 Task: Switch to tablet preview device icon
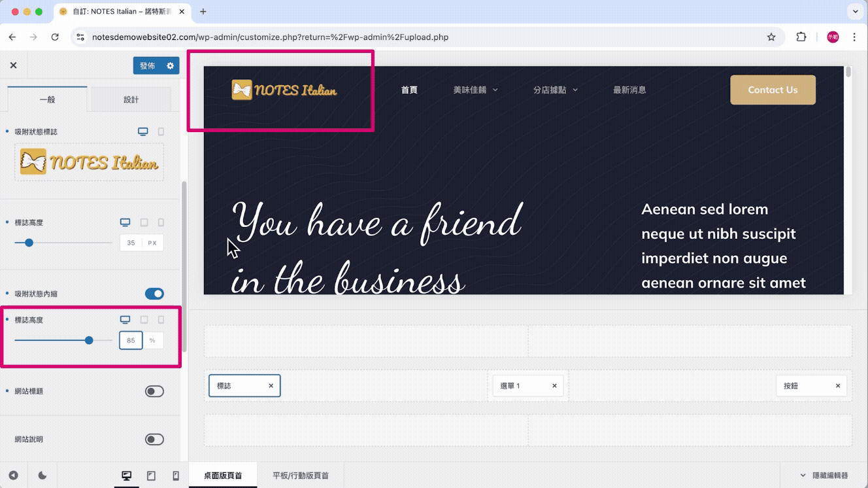[x=151, y=476]
